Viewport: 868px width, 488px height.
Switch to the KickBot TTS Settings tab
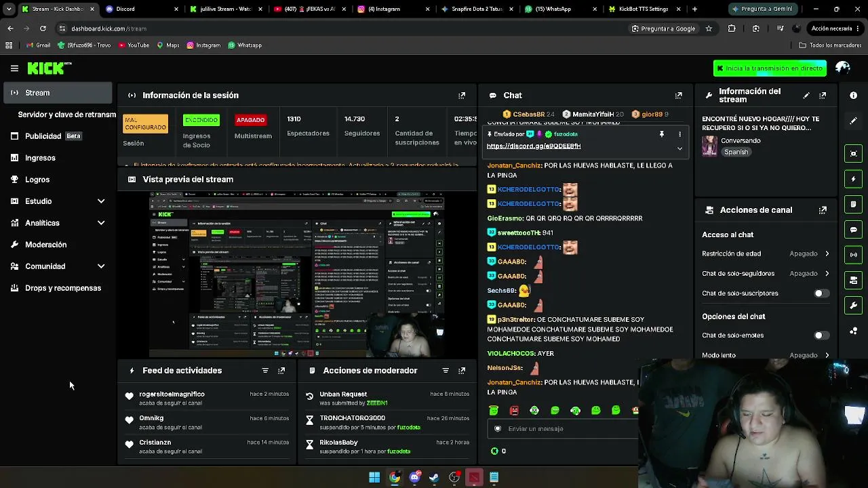[644, 9]
